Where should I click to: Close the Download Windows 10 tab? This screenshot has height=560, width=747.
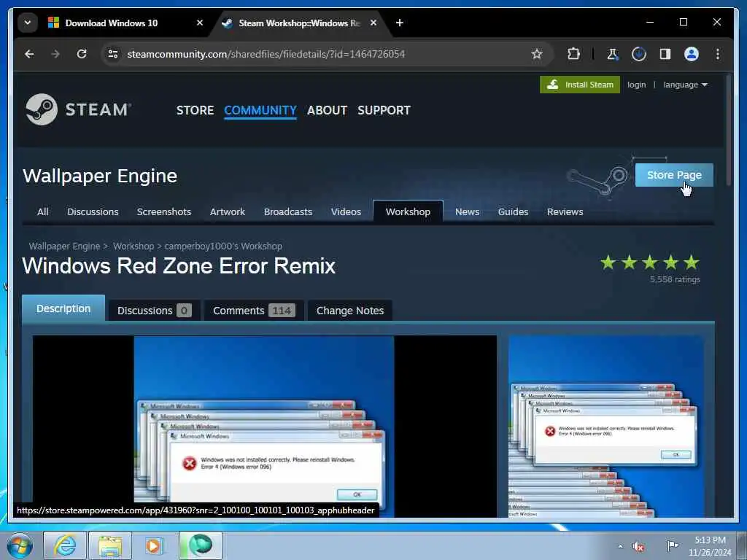pyautogui.click(x=200, y=23)
